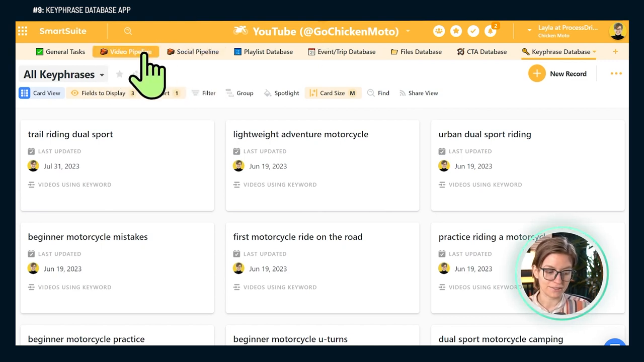Click Last Updated icon on urban dual sport card

[x=442, y=151]
